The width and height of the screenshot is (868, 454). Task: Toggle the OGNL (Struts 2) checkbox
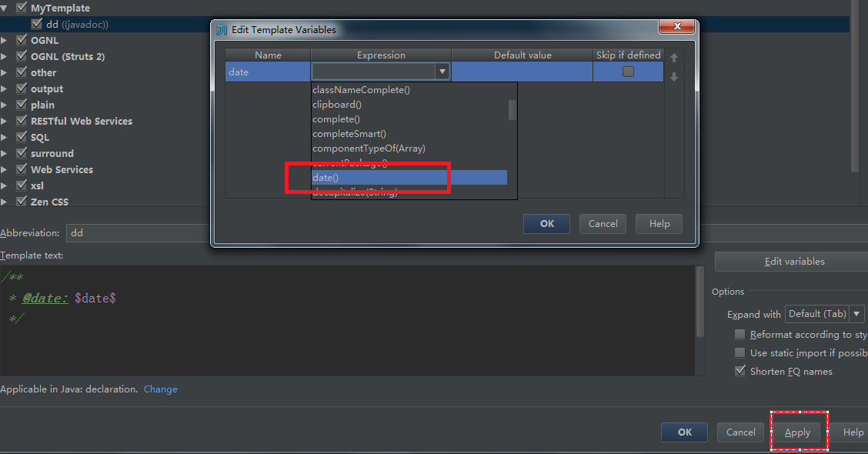(x=22, y=56)
